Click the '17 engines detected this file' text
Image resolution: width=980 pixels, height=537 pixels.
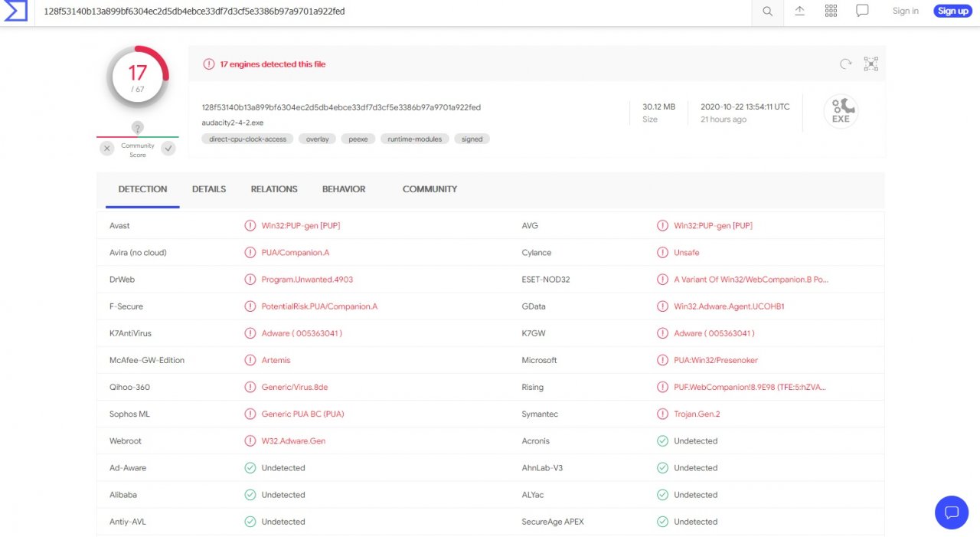273,64
